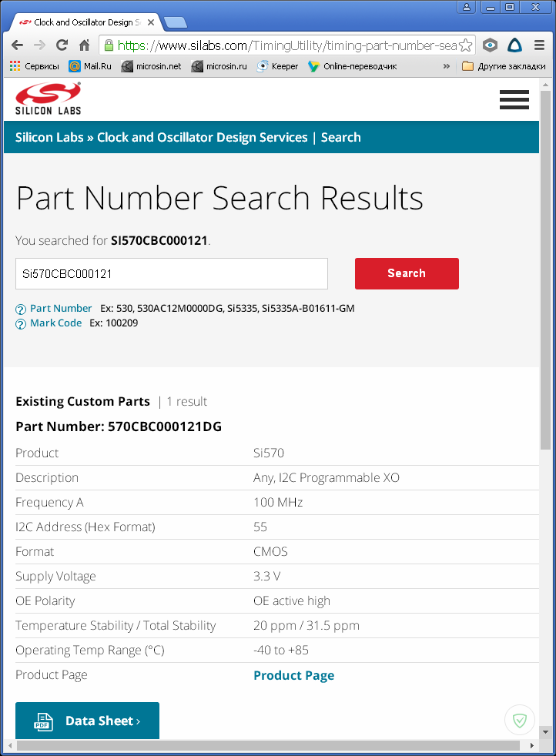Viewport: 556px width, 756px height.
Task: Click the '1 result' count text
Action: coord(186,402)
